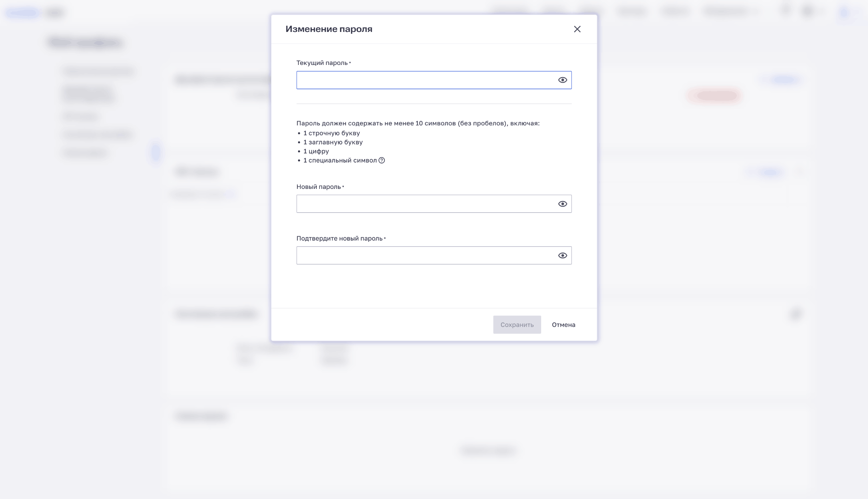
Task: Click the text "1 строчную букву"
Action: point(332,133)
